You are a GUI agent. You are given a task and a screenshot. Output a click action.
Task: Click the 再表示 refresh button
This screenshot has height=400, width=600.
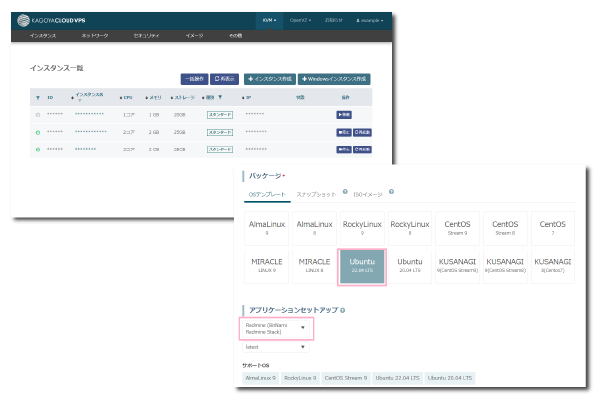coord(226,78)
